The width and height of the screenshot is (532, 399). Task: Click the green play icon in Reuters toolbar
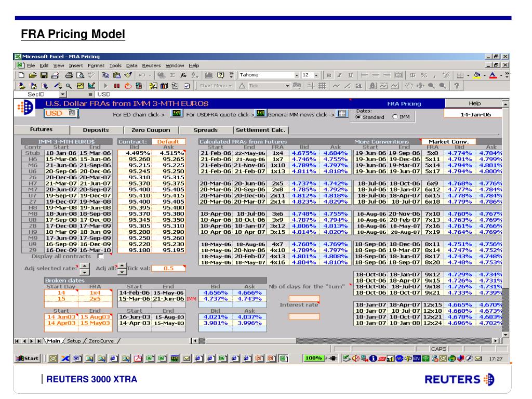[105, 86]
